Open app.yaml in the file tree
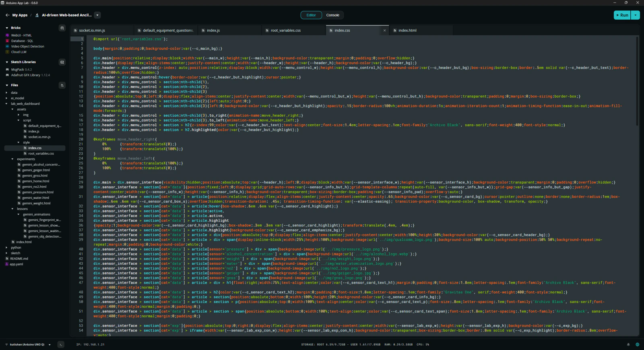 coord(17,264)
